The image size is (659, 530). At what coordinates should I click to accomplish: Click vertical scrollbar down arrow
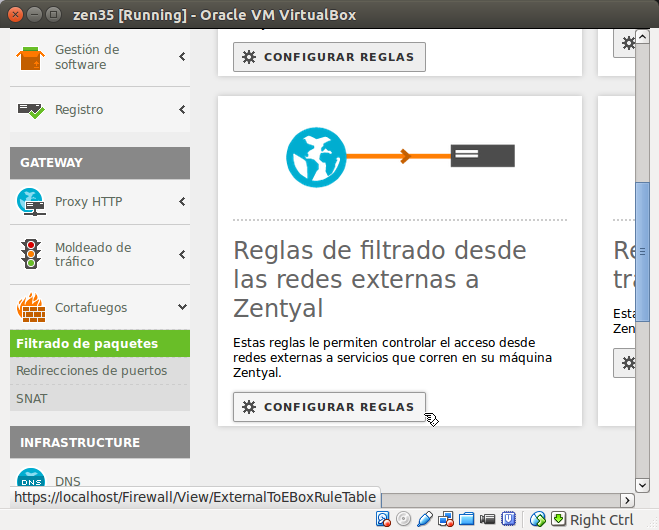click(642, 485)
